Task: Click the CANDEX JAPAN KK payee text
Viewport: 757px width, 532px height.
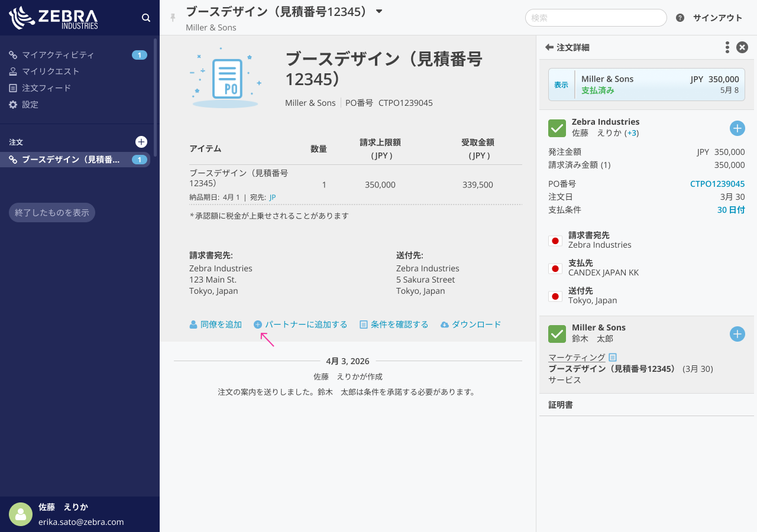Action: tap(603, 273)
